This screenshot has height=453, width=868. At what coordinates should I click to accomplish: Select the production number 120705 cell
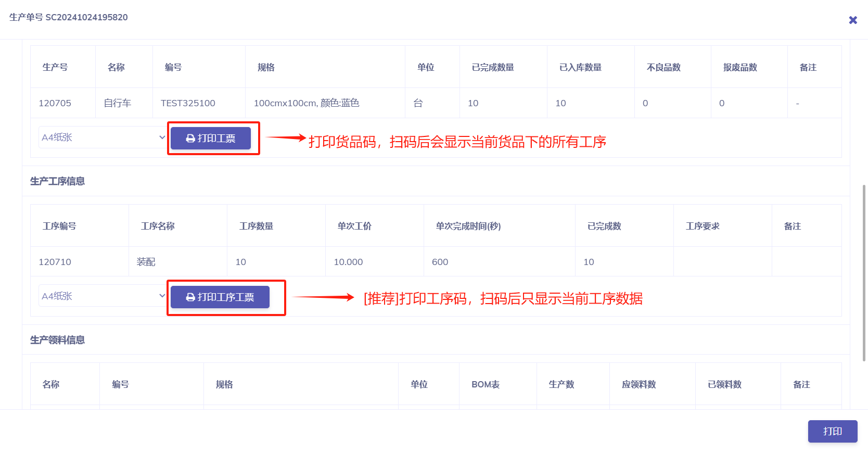pos(55,103)
